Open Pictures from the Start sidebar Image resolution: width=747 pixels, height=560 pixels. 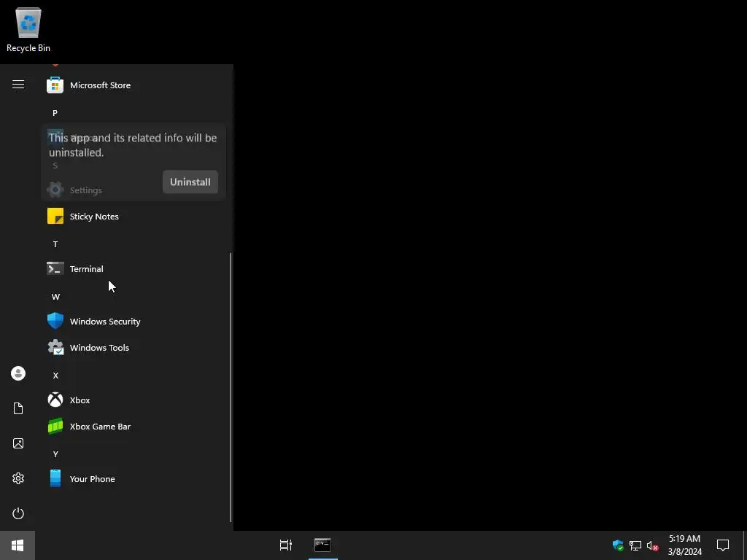tap(18, 443)
